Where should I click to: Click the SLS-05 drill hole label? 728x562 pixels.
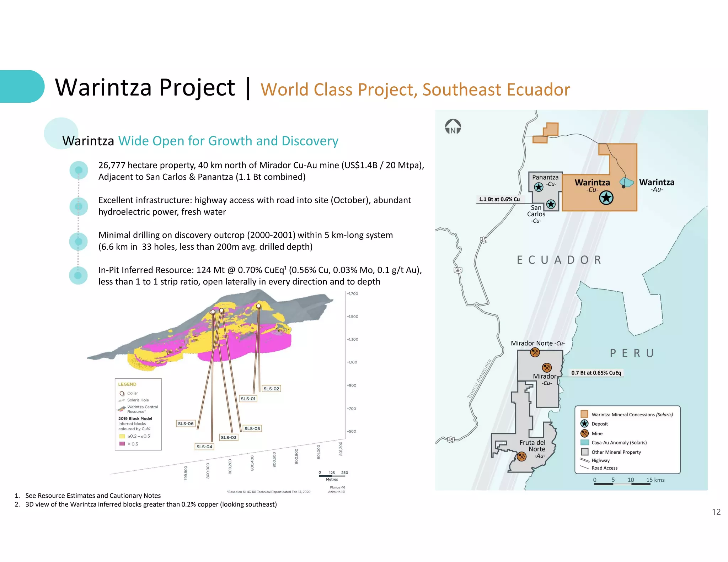coord(252,428)
